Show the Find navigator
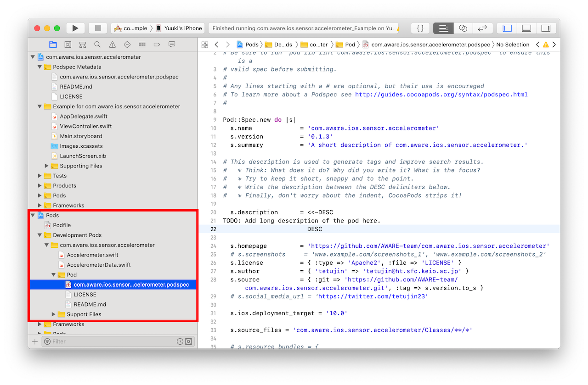The image size is (588, 385). click(97, 45)
